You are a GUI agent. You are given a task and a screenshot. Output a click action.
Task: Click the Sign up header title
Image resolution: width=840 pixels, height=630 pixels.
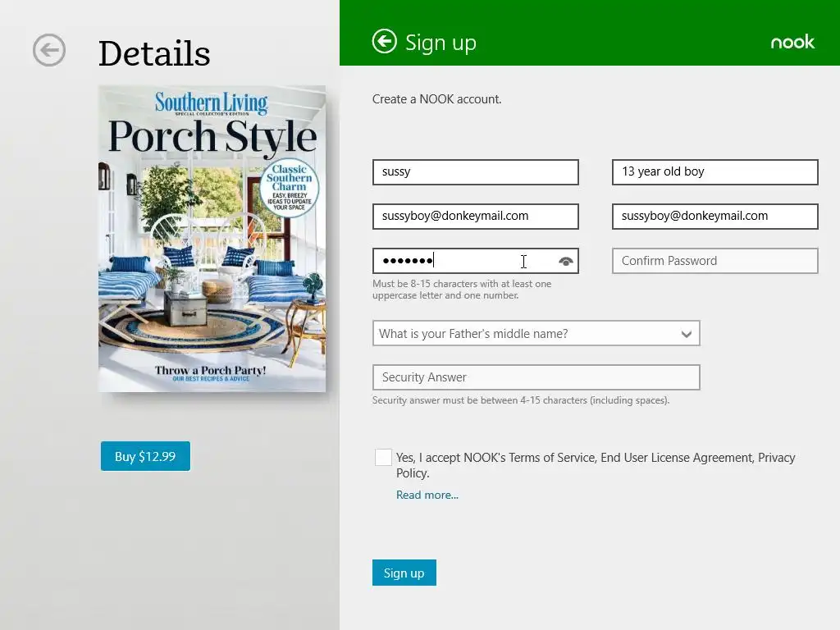(441, 43)
